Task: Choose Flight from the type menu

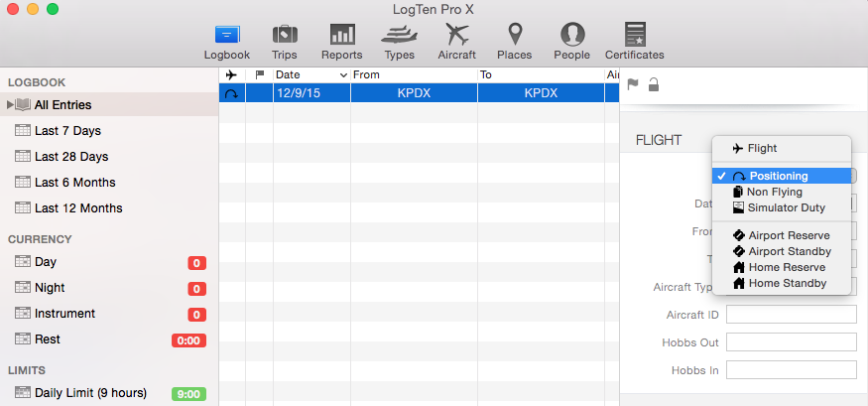Action: (x=782, y=149)
